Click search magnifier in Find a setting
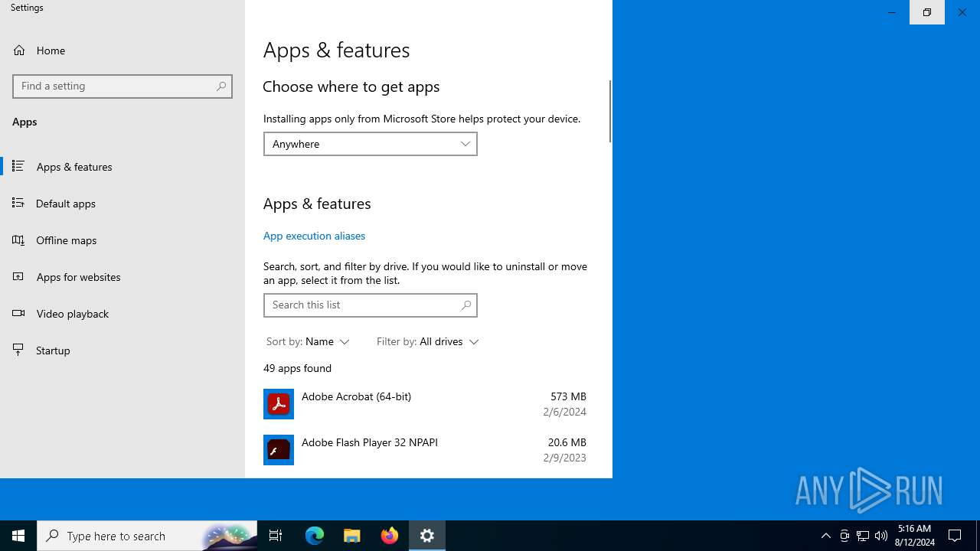 (221, 86)
